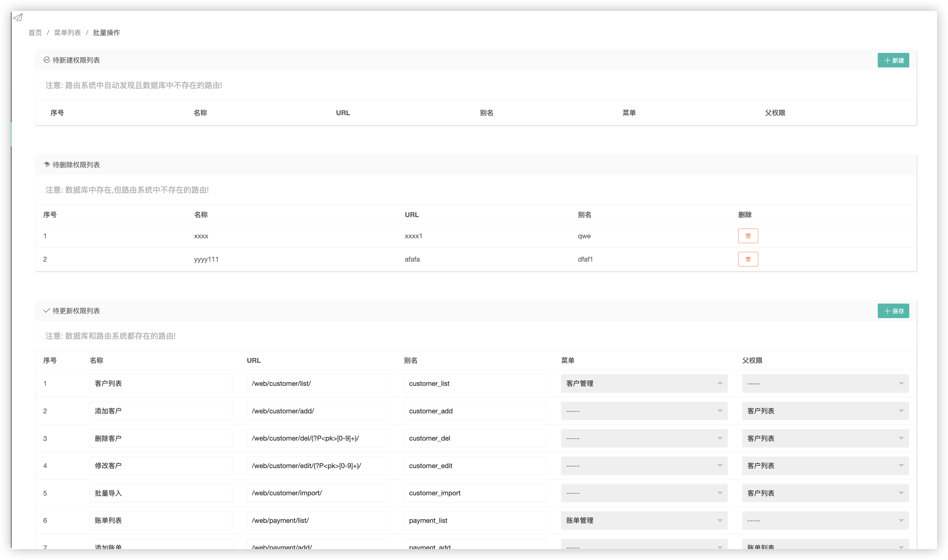Image resolution: width=948 pixels, height=560 pixels.
Task: Click the paper plane icon at top left
Action: coord(18,17)
